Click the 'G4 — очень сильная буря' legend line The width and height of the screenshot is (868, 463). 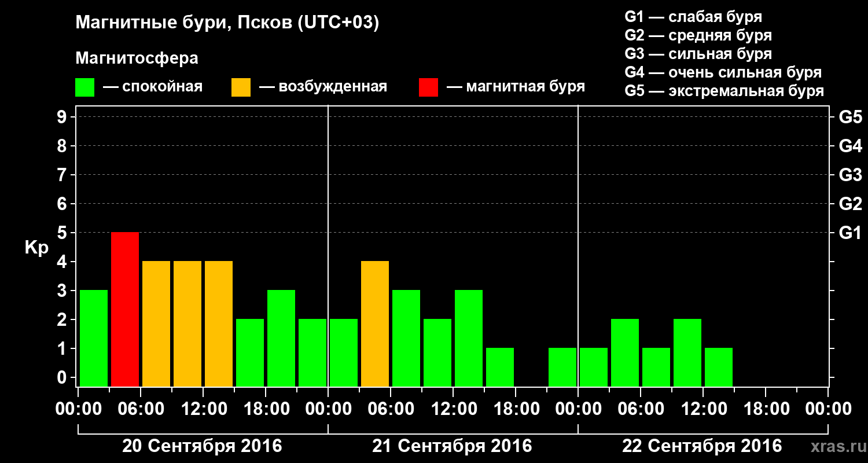click(x=723, y=72)
